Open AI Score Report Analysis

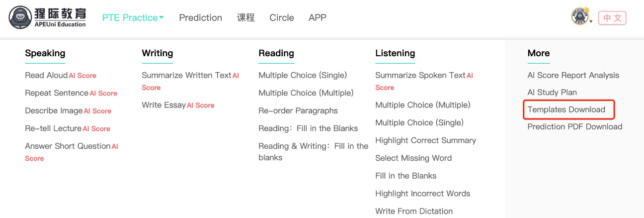point(573,75)
